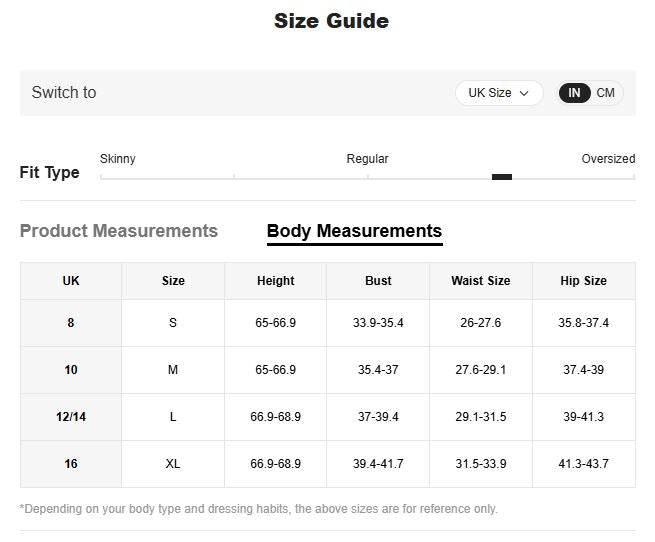Screen dimensions: 655x542
Task: Click the M size cell
Action: pos(173,370)
